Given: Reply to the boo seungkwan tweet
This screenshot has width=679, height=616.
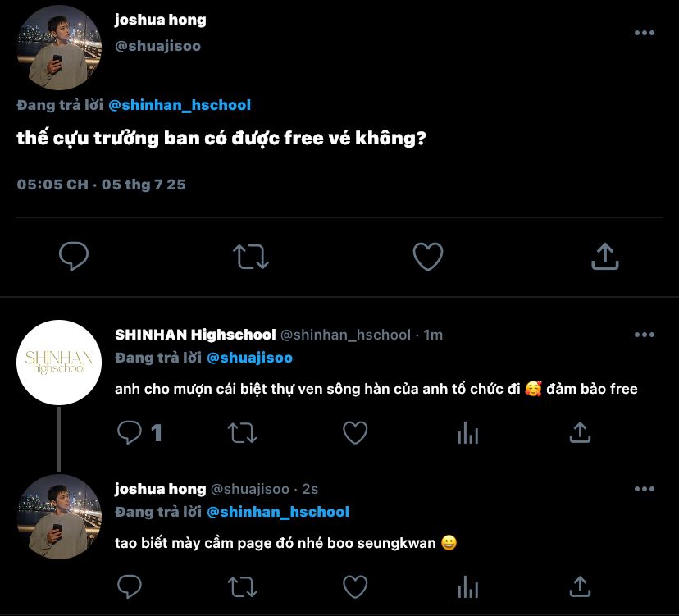Looking at the screenshot, I should tap(130, 586).
